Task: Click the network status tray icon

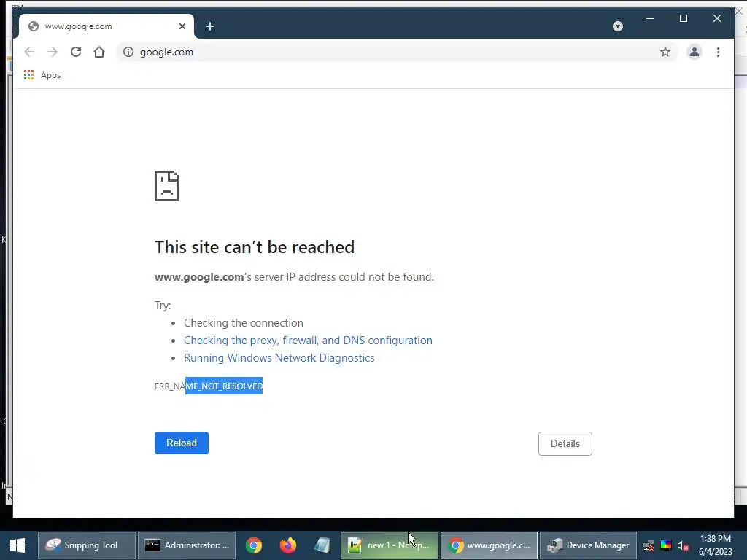Action: tap(649, 545)
